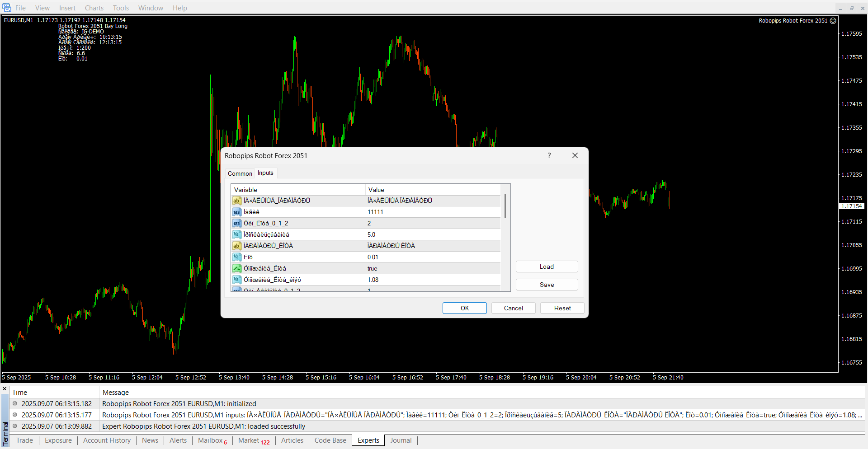Select the 0.01 lot value cell
The width and height of the screenshot is (868, 449).
pyautogui.click(x=433, y=257)
